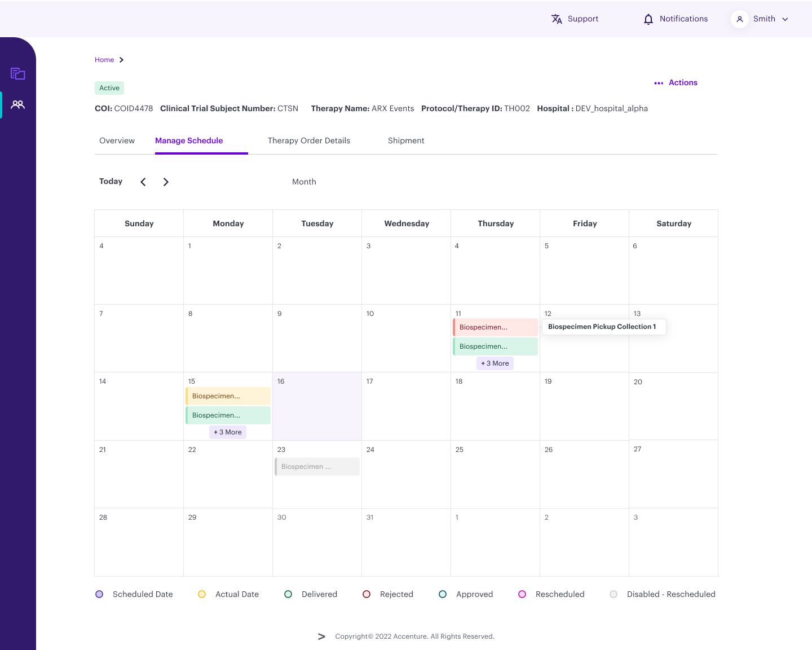Viewport: 812px width, 650px height.
Task: Expand the '+ 3 More' events on day 11
Action: (x=495, y=363)
